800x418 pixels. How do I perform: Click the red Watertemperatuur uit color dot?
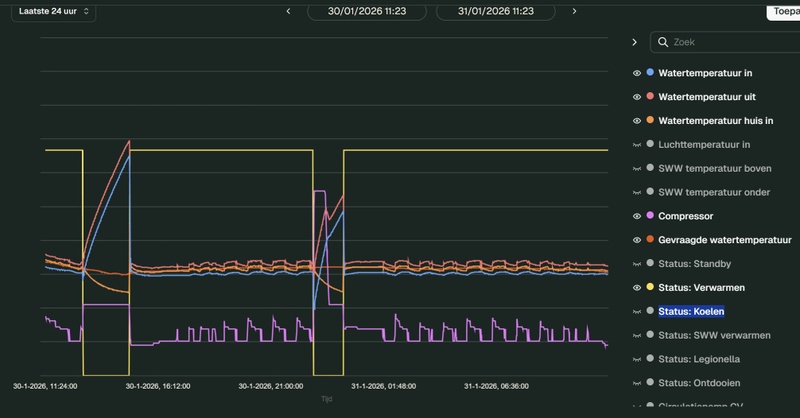pyautogui.click(x=650, y=96)
